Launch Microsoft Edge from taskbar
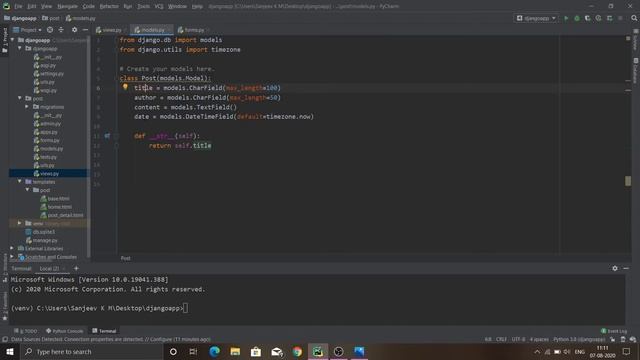640x360 pixels. tap(214, 351)
